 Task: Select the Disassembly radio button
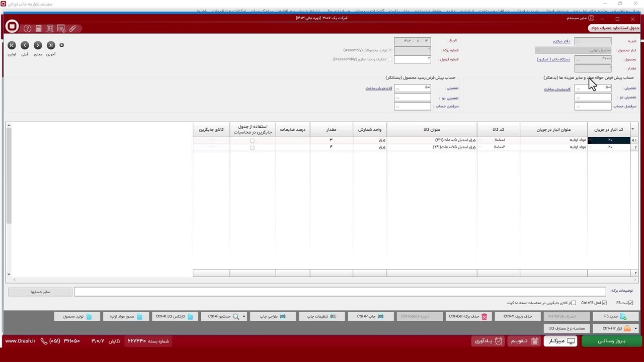390,59
